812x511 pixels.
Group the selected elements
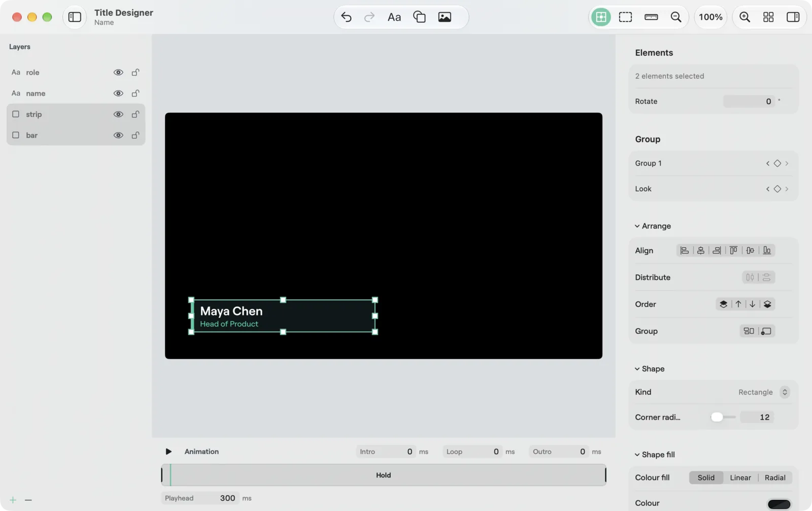tap(749, 331)
